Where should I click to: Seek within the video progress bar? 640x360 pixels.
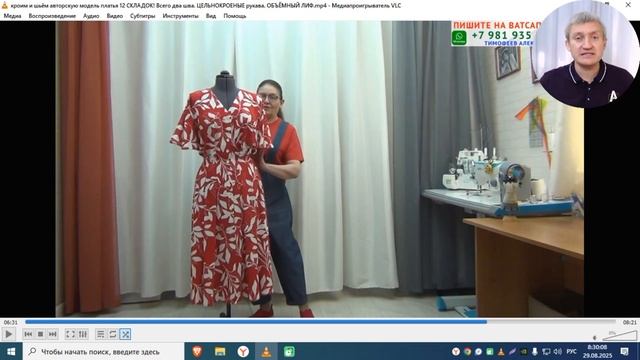point(320,322)
